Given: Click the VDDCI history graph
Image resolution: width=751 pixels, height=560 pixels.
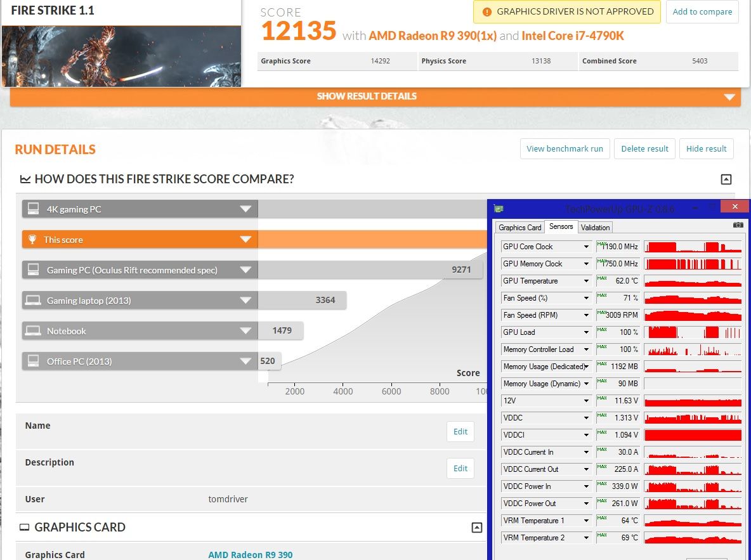Looking at the screenshot, I should click(693, 435).
